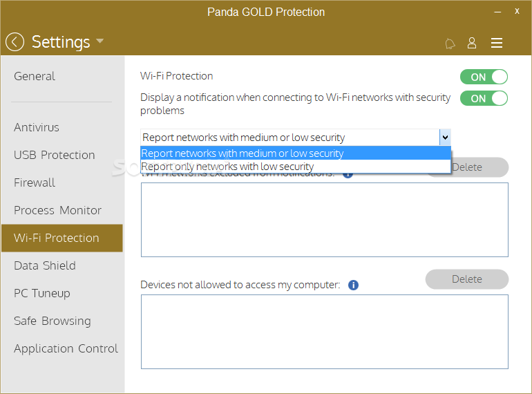Close the Panda GOLD Protection window
This screenshot has height=394, width=532.
click(517, 11)
